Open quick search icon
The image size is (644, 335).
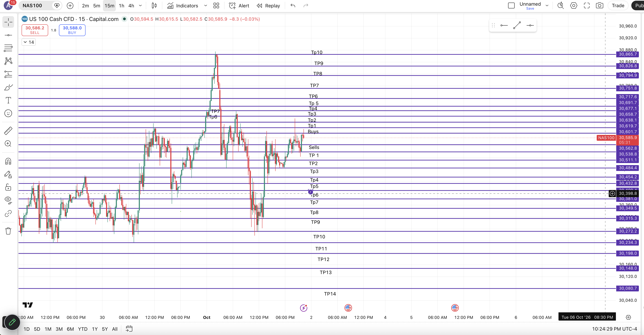(x=561, y=5)
